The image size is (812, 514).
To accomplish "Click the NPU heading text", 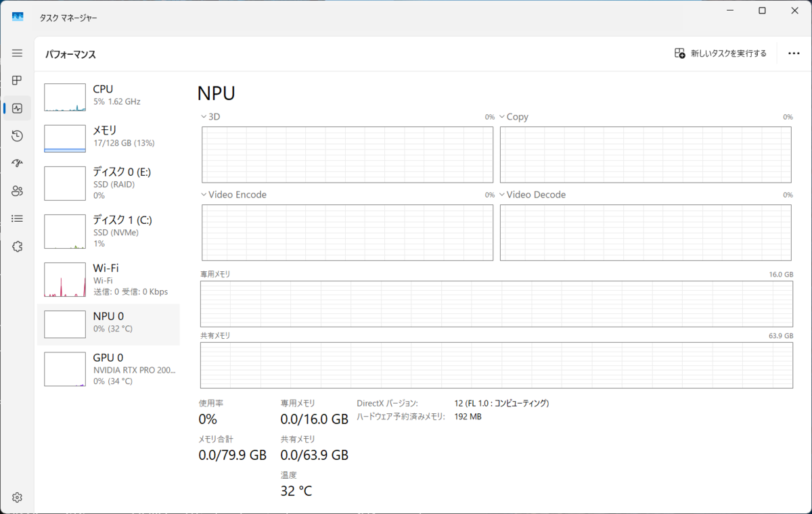I will (x=217, y=93).
